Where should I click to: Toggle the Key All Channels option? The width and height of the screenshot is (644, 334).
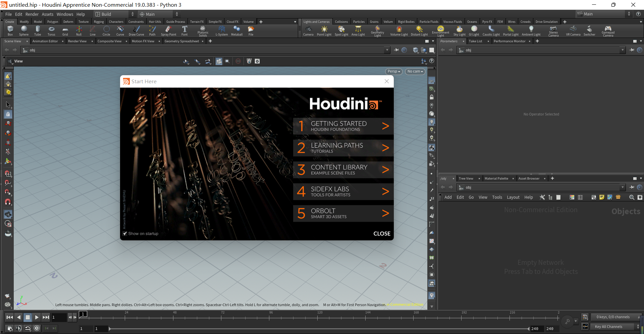coord(608,327)
